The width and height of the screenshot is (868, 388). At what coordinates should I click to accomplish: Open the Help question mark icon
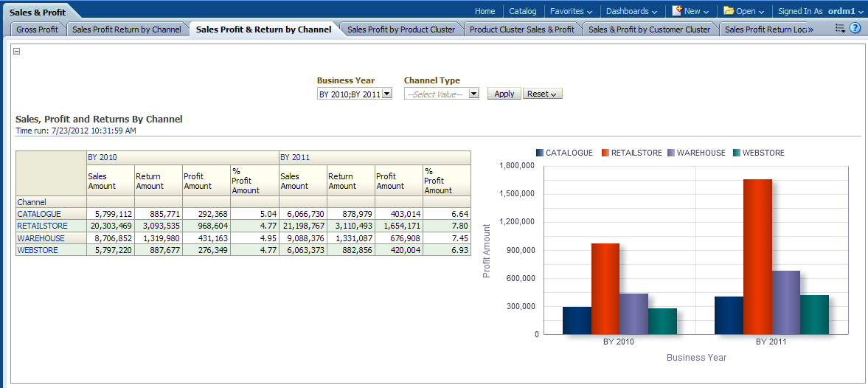point(855,29)
